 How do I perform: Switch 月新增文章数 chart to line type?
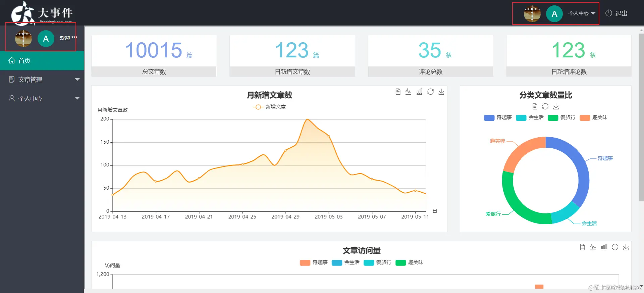408,92
